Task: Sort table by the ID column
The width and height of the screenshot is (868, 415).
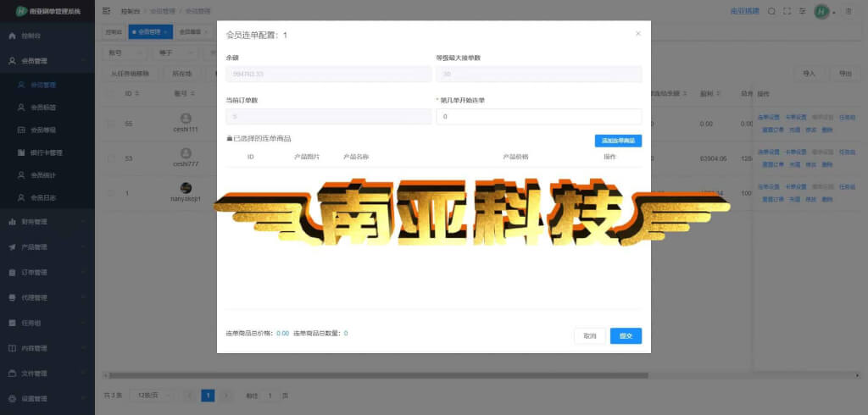Action: pyautogui.click(x=137, y=93)
